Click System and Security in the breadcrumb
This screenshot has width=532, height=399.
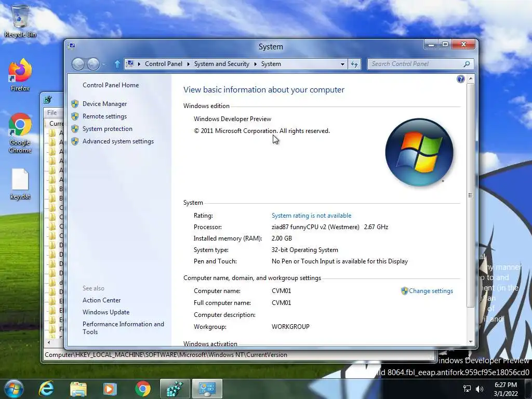coord(221,64)
